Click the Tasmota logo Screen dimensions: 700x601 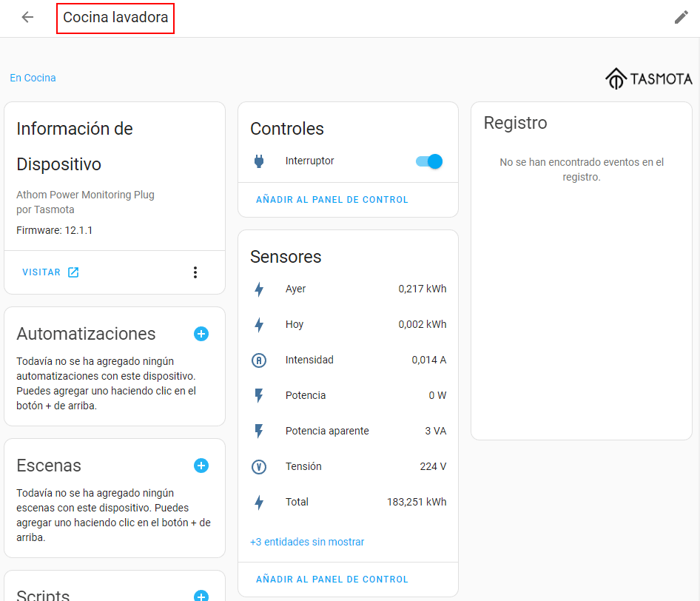[649, 78]
